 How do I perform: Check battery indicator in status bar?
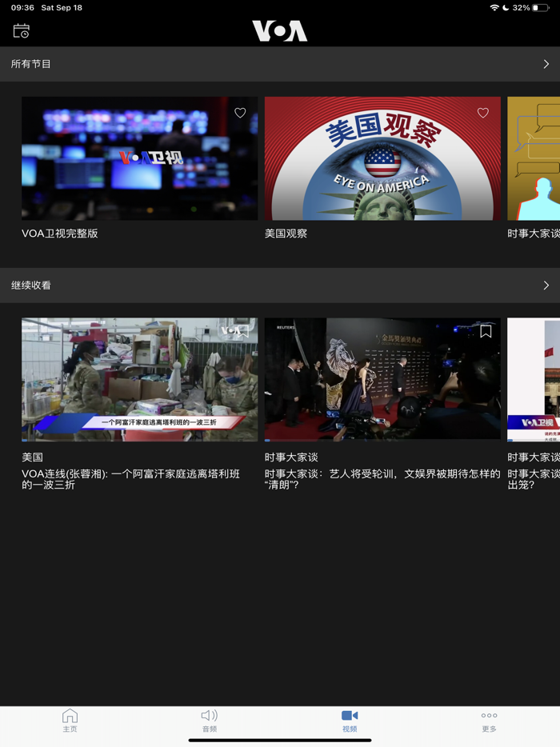pyautogui.click(x=541, y=8)
